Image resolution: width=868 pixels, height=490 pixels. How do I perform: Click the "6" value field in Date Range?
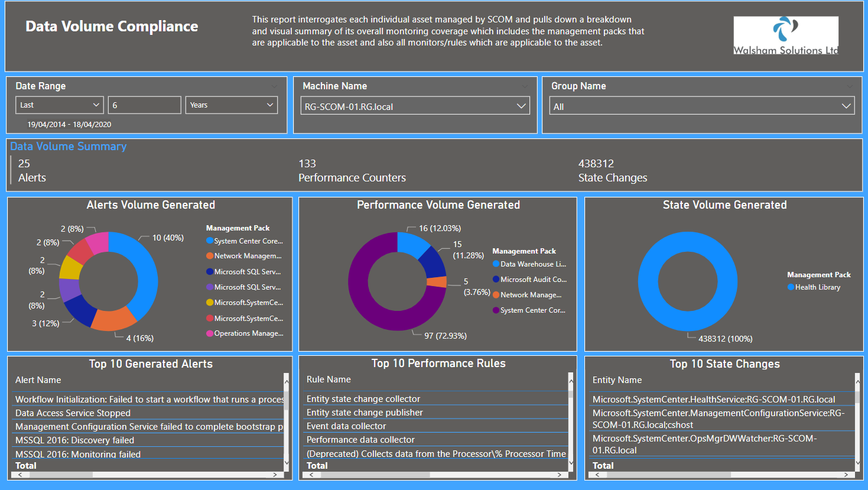click(x=145, y=105)
